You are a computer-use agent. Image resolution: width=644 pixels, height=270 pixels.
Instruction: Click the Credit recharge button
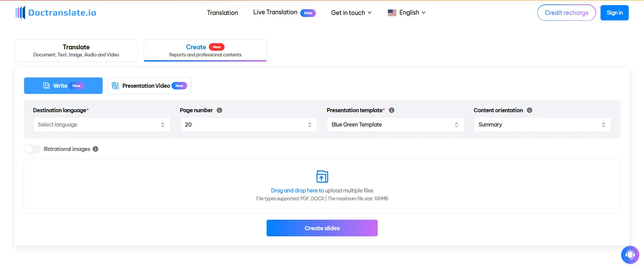pos(567,13)
